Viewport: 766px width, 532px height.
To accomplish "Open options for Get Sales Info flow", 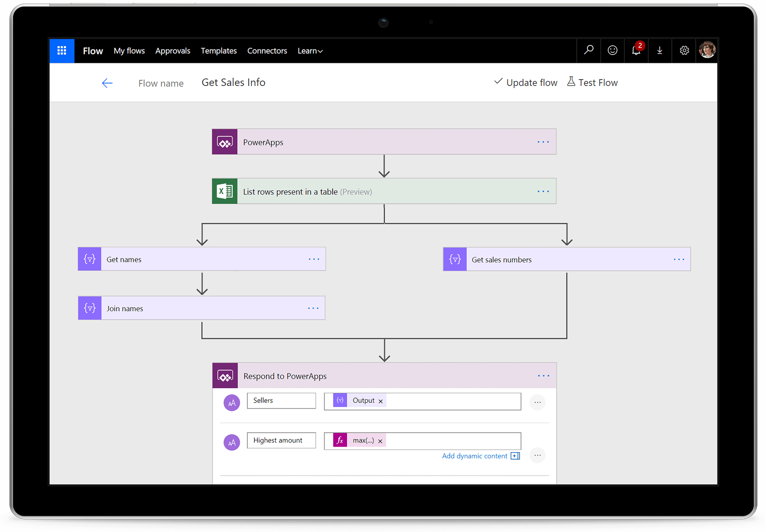I will tap(233, 82).
